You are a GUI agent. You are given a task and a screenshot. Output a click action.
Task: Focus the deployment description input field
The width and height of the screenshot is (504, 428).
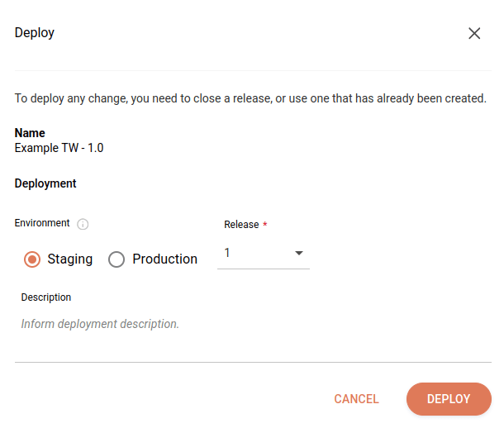[248, 324]
